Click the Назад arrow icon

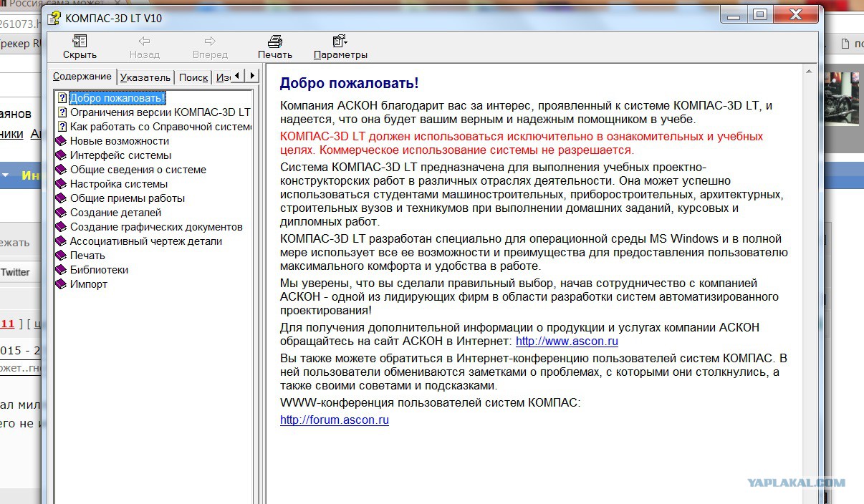pyautogui.click(x=144, y=42)
